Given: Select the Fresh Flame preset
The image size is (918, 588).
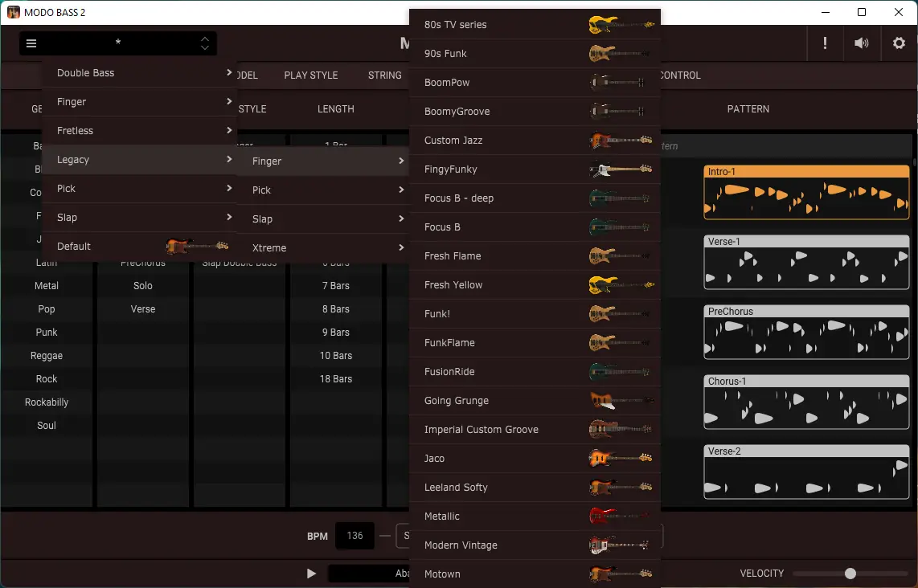Looking at the screenshot, I should click(535, 256).
